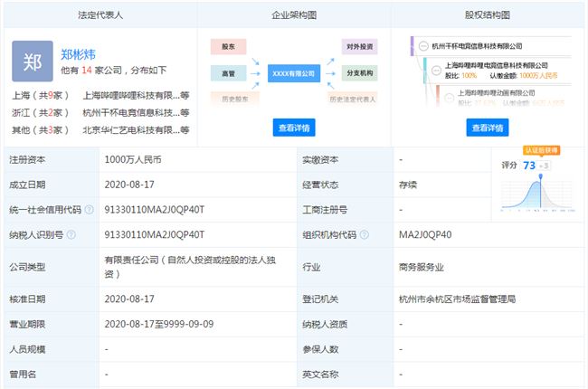This screenshot has width=588, height=389.
Task: Click the 高管 node in structure diagram
Action: [x=228, y=71]
